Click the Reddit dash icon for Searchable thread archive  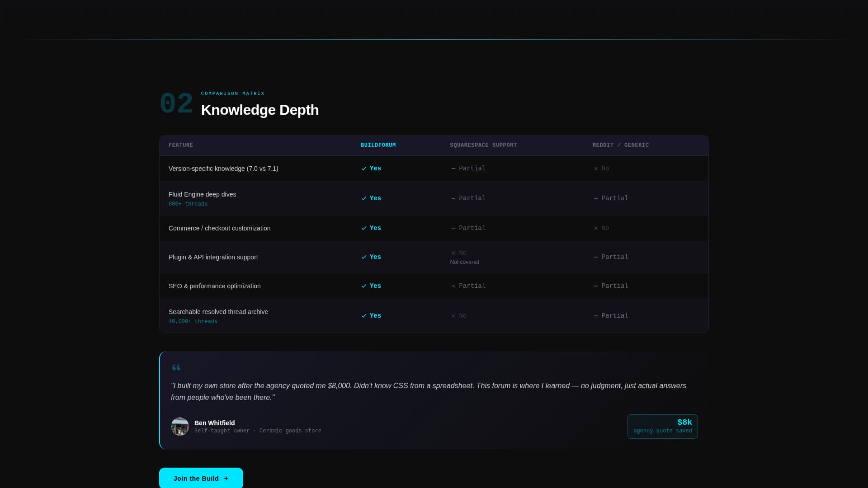(596, 316)
